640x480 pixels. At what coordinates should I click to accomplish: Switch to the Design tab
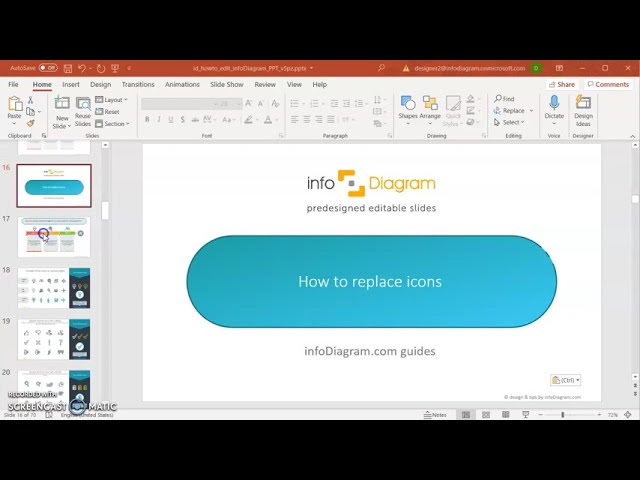[100, 84]
